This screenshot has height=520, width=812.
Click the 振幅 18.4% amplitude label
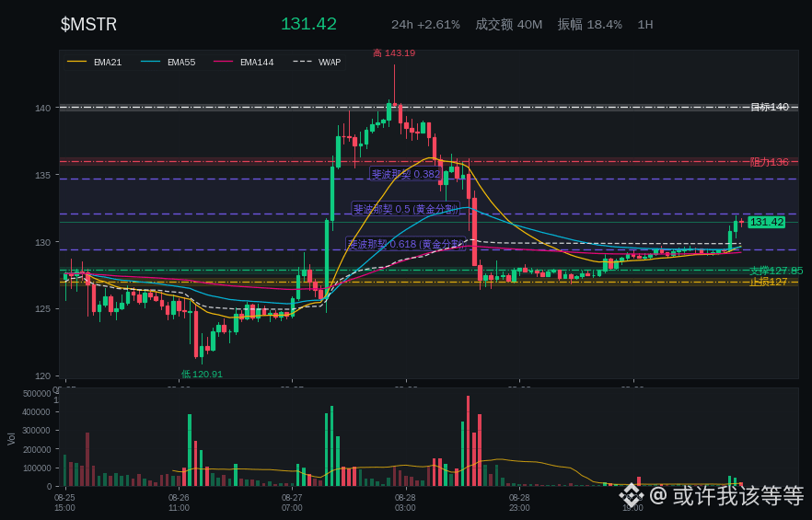point(590,24)
